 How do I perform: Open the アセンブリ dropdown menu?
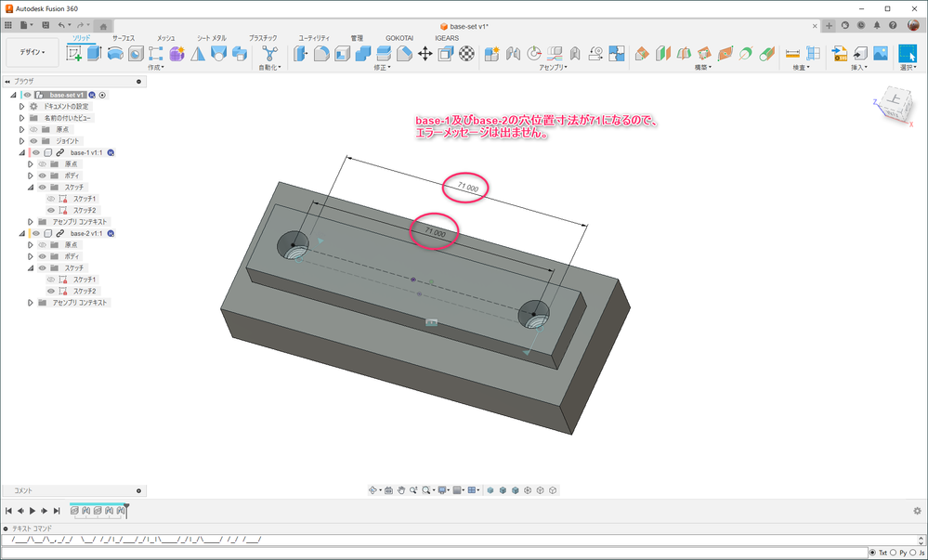[x=553, y=68]
